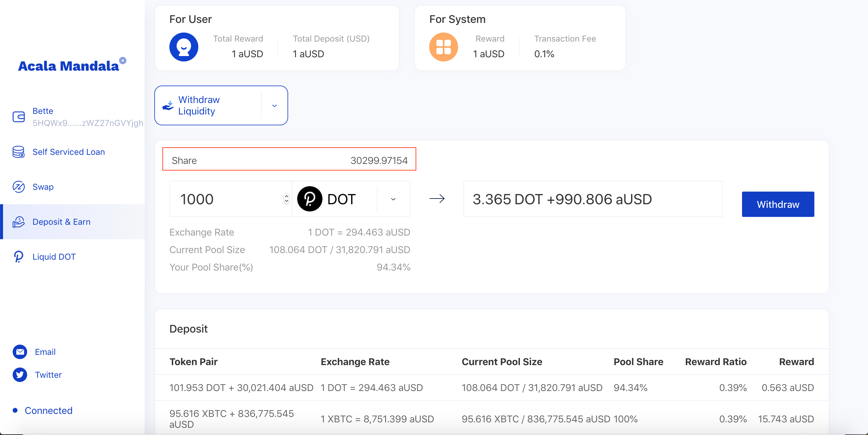868x435 pixels.
Task: Click the Deposit section heading
Action: pos(188,329)
